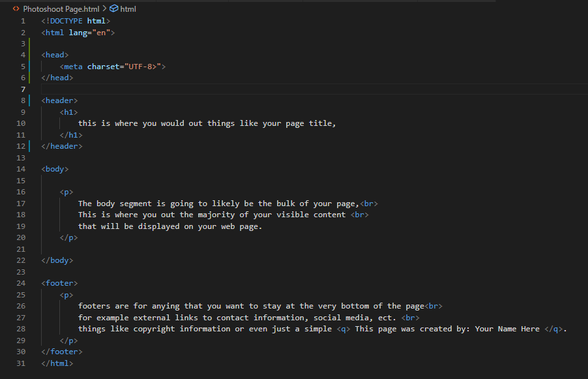The width and height of the screenshot is (588, 379).
Task: Click the html symbol cube icon in breadcrumb
Action: (x=113, y=8)
